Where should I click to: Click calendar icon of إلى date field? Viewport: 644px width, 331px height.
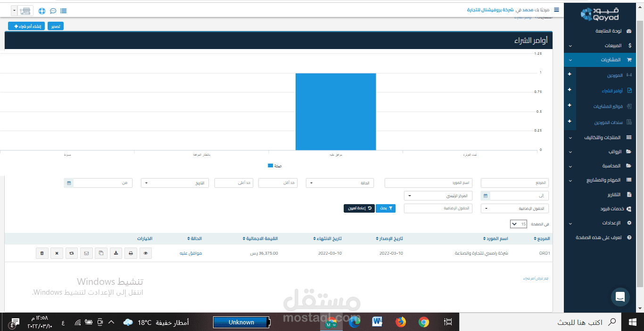click(486, 196)
